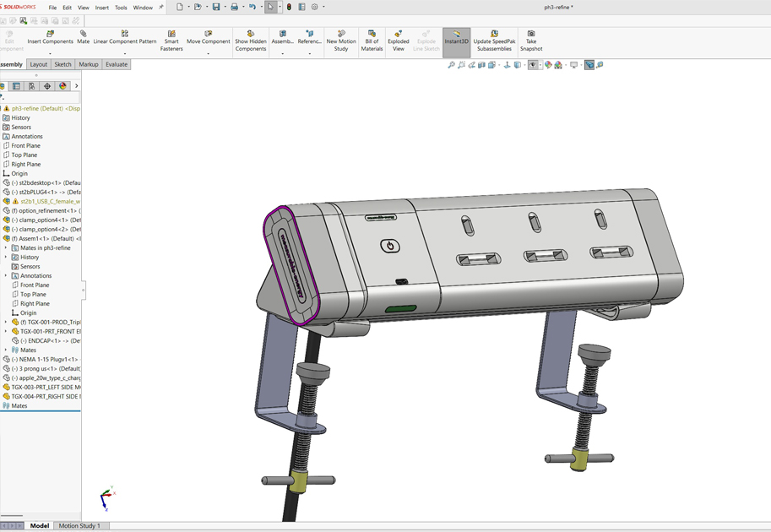Image resolution: width=771 pixels, height=532 pixels.
Task: Toggle the menu bar pin
Action: click(161, 8)
